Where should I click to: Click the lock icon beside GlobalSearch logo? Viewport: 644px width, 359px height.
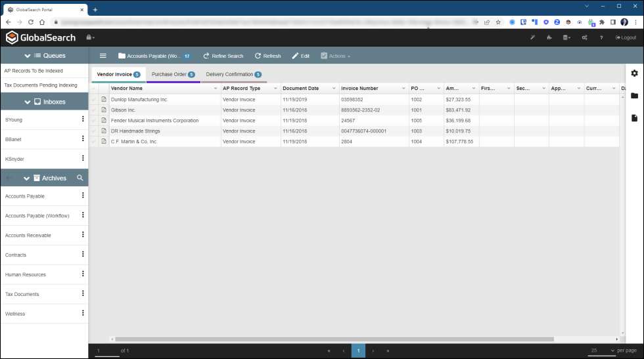coord(90,37)
